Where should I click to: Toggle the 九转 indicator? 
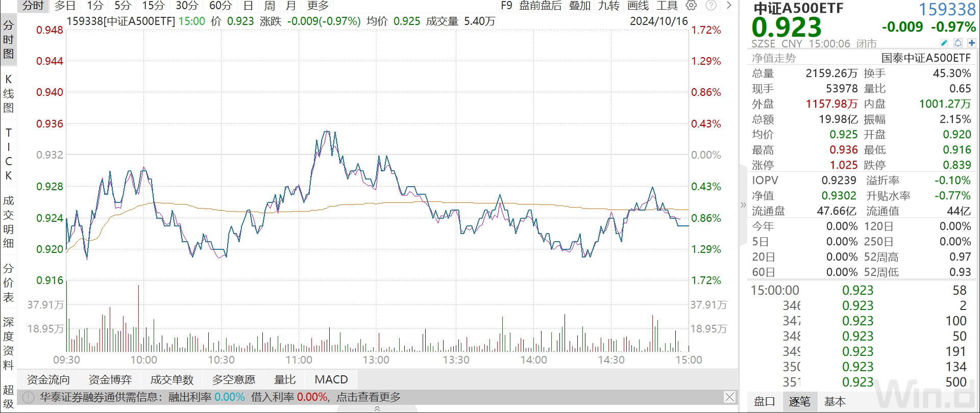pyautogui.click(x=609, y=6)
